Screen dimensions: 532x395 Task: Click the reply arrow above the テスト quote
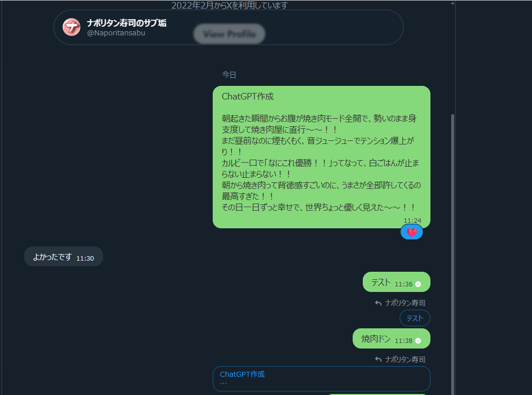point(378,303)
